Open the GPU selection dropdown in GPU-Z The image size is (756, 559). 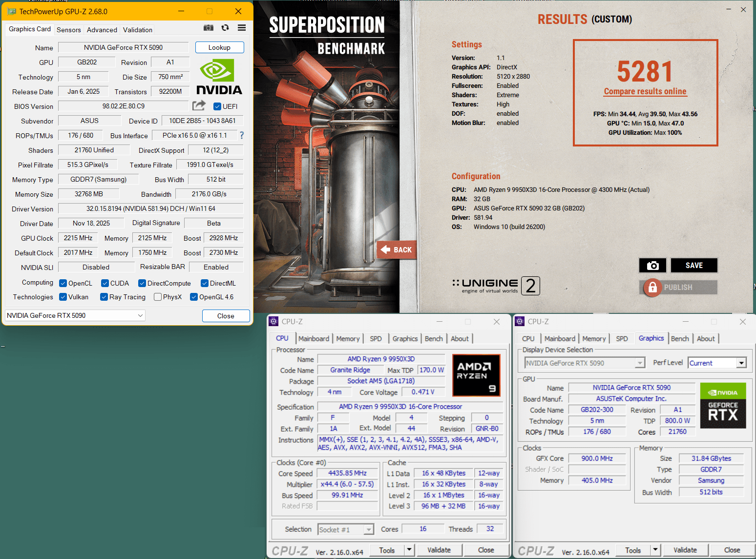click(x=75, y=315)
